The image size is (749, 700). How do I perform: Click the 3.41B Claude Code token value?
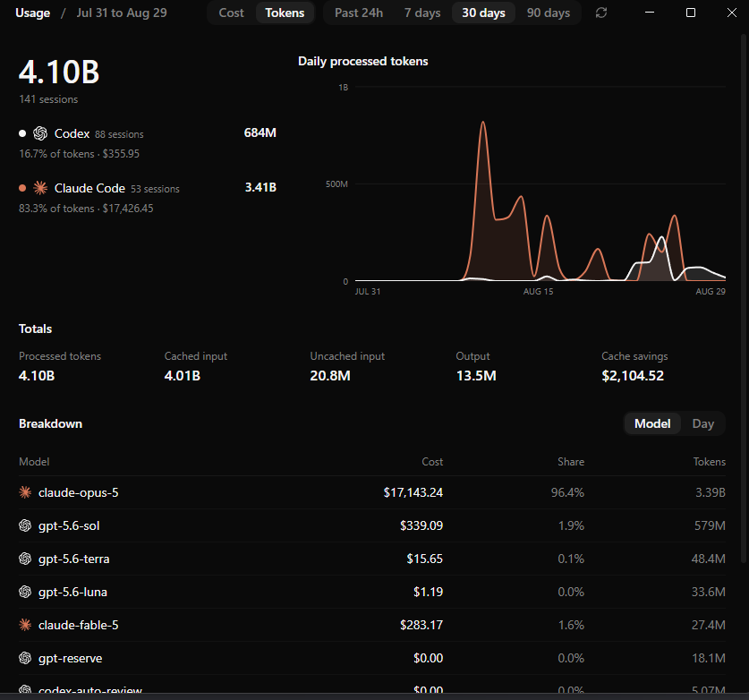coord(260,187)
